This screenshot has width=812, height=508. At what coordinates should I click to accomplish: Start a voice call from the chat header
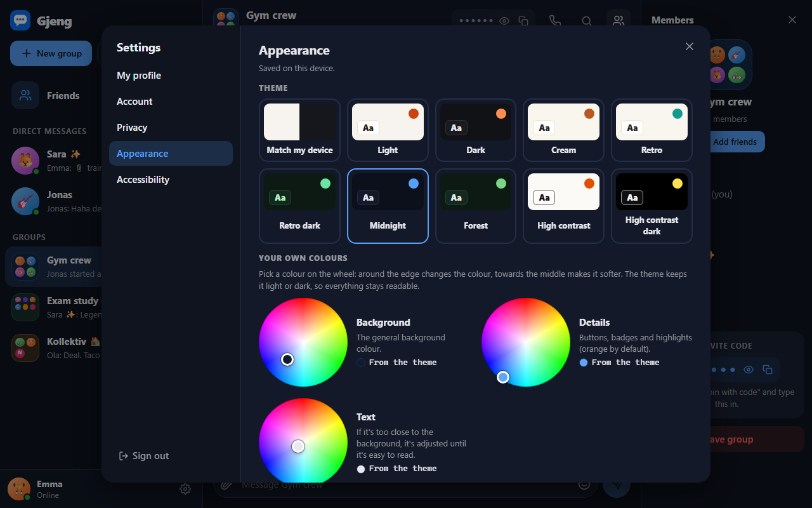[x=555, y=21]
